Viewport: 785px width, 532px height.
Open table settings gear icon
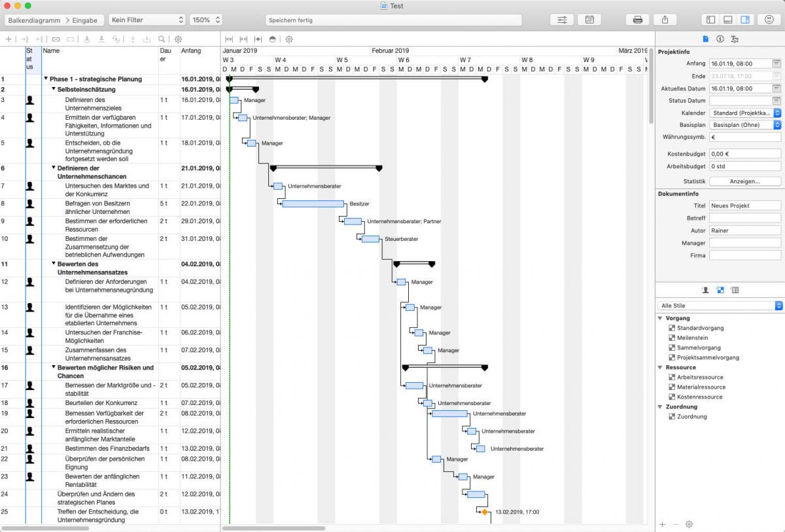tap(178, 39)
